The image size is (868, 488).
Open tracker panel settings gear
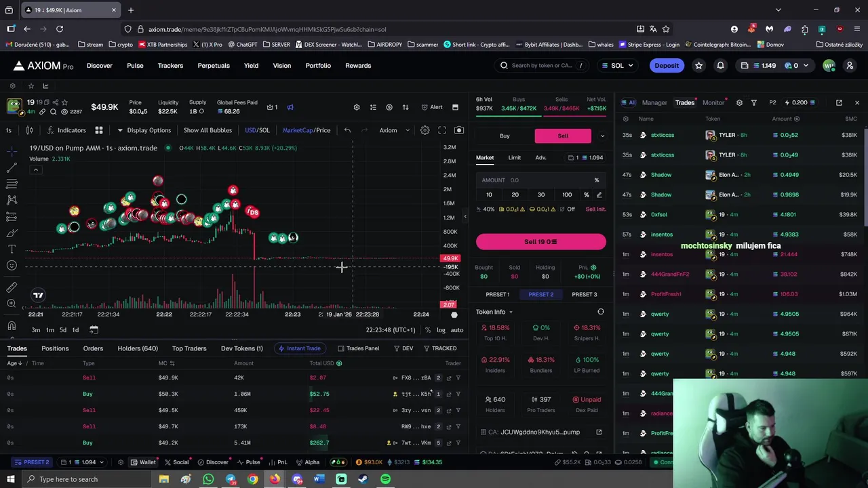click(x=739, y=102)
